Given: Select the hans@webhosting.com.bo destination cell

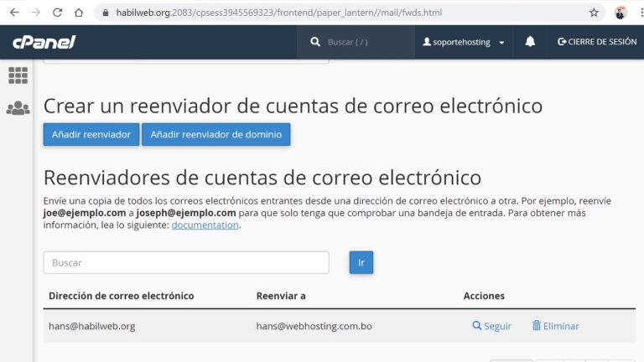Looking at the screenshot, I should click(314, 326).
